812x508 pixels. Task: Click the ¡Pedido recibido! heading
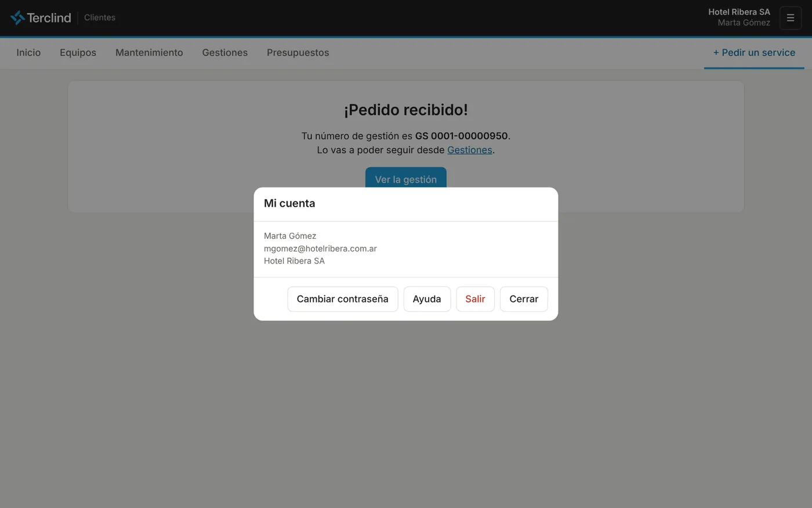(406, 110)
